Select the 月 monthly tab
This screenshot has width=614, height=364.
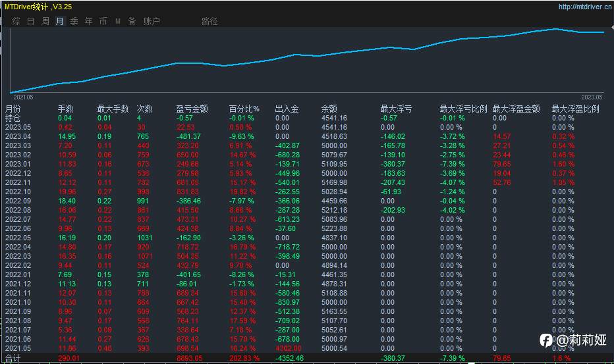59,21
